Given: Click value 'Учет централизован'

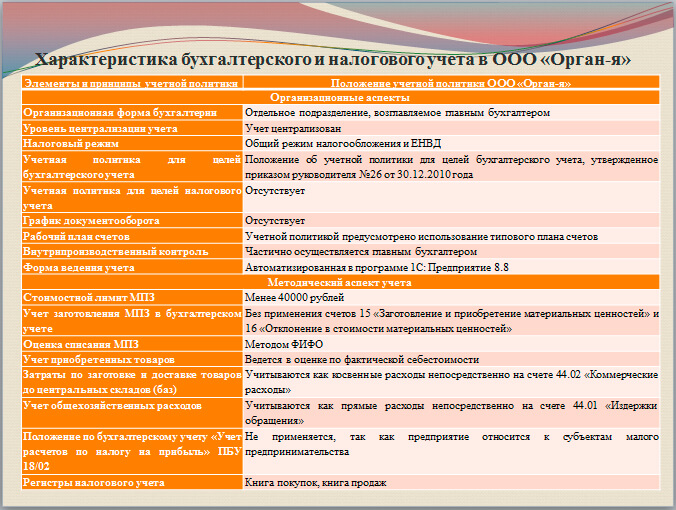Looking at the screenshot, I should [x=293, y=128].
